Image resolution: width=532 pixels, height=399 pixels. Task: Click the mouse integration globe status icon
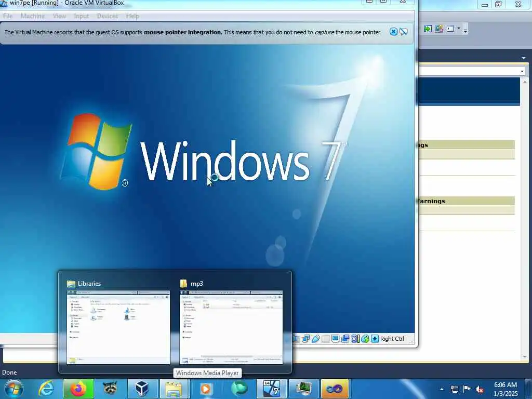(x=365, y=339)
